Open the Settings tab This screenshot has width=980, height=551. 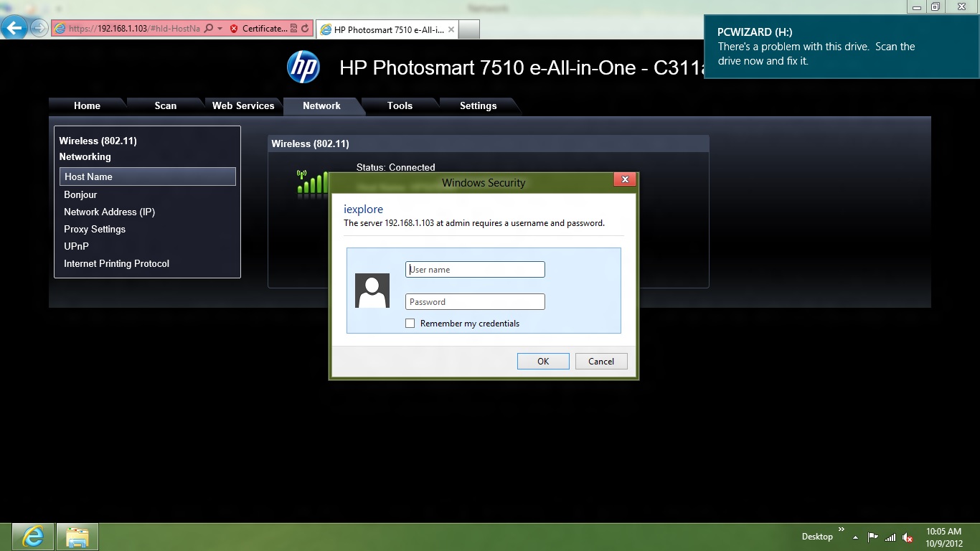coord(478,105)
